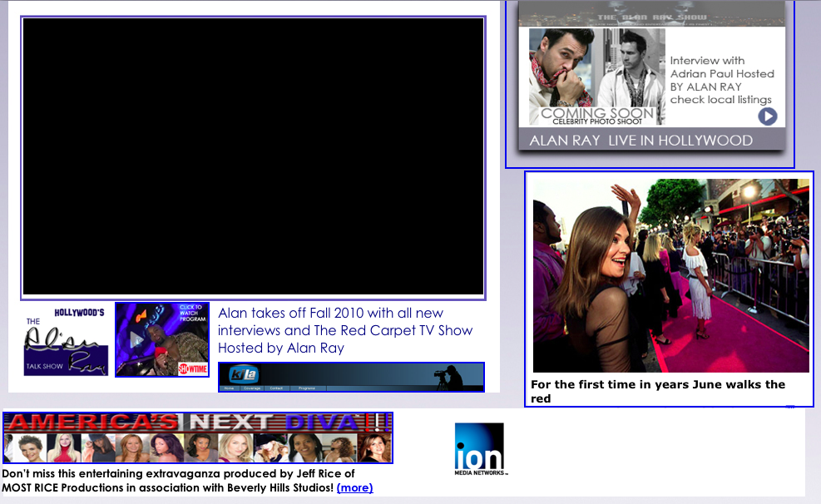Follow the (more) link about America's Next Diva
The width and height of the screenshot is (821, 504).
pos(354,487)
